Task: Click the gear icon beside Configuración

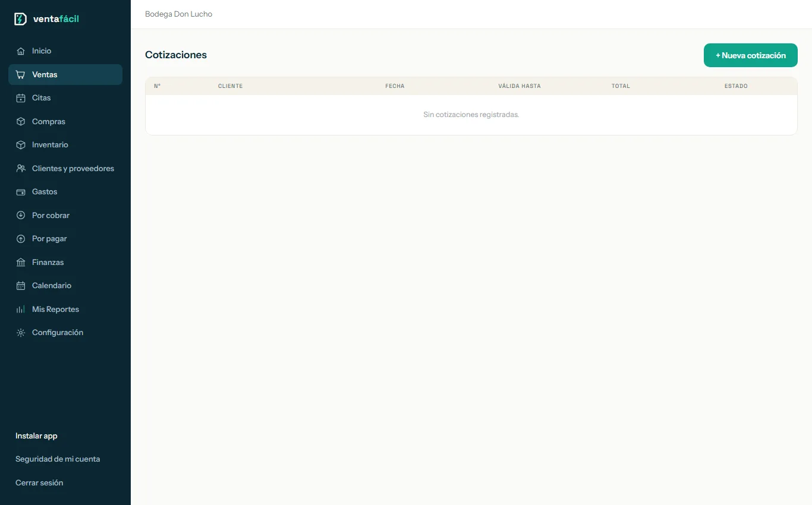Action: tap(21, 333)
